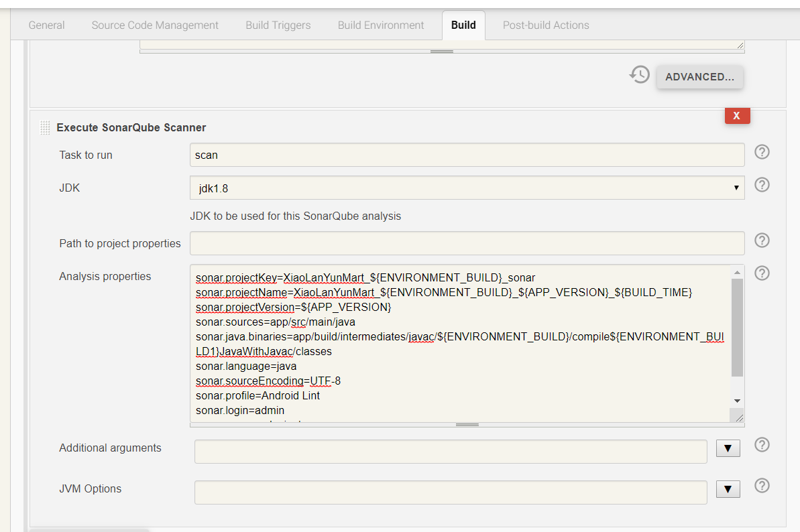Show help for JVM Options
This screenshot has width=800, height=532.
tap(762, 486)
